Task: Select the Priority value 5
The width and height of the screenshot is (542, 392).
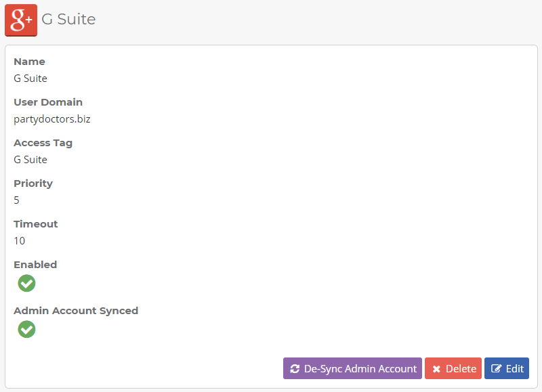Action: click(x=17, y=200)
